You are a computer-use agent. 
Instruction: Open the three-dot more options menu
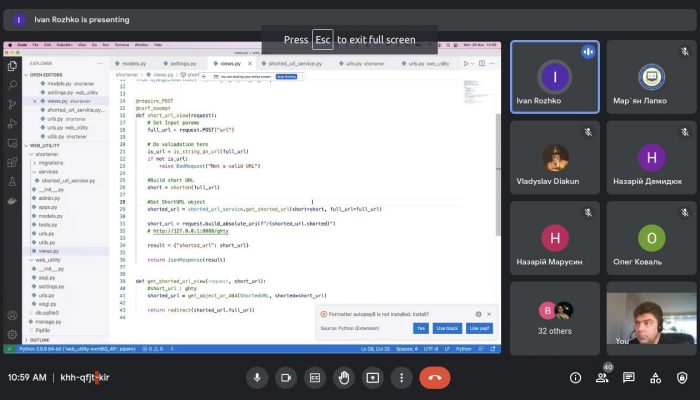pos(401,377)
